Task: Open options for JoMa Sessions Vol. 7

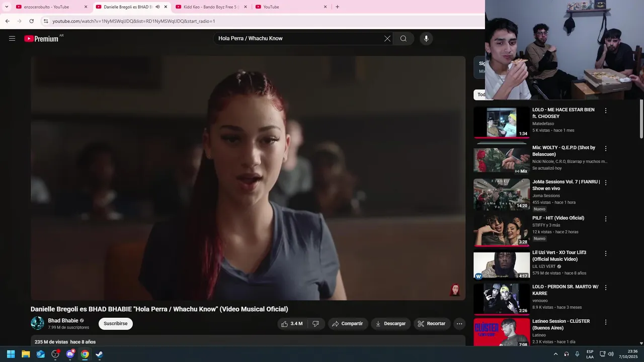Action: point(606,183)
